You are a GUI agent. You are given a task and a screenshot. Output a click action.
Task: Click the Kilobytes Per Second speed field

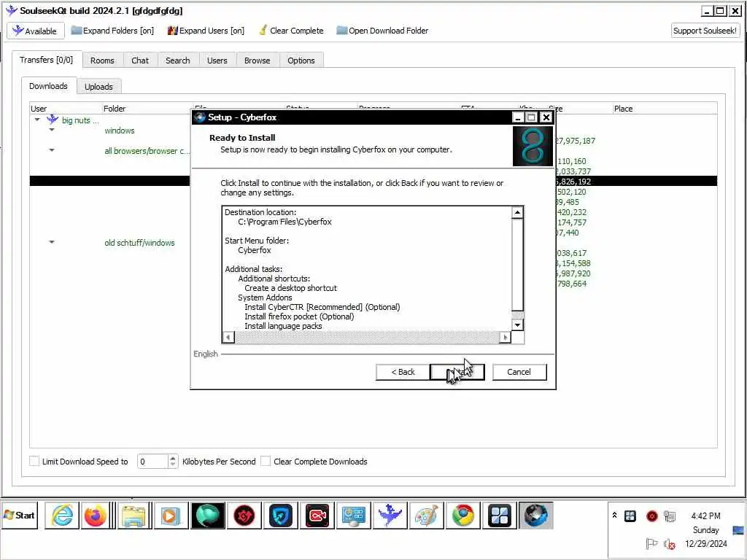(x=152, y=462)
